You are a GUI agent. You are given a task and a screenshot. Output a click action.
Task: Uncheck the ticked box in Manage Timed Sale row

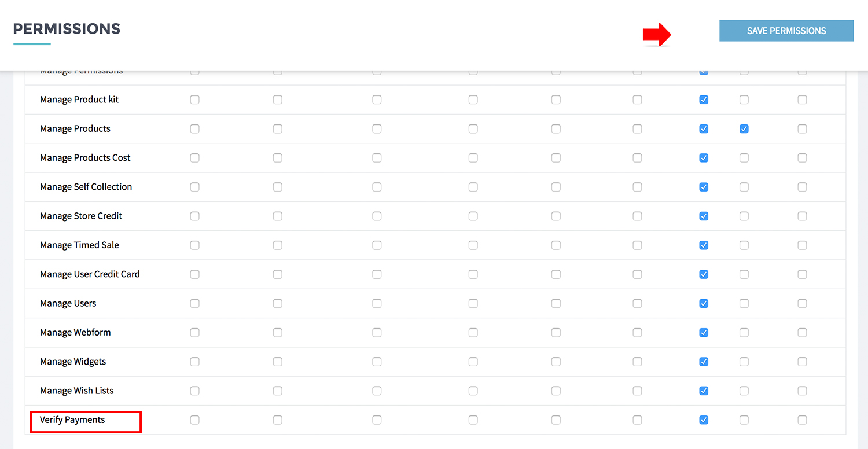pyautogui.click(x=704, y=245)
